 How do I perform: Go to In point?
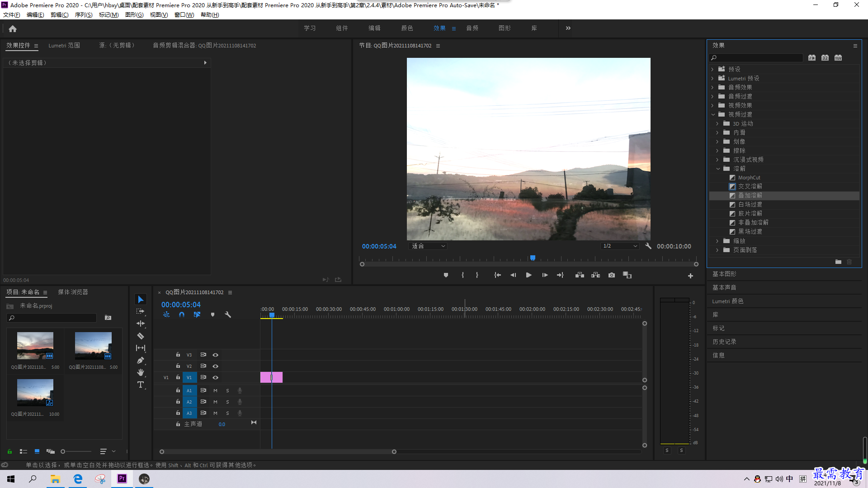[x=497, y=275]
